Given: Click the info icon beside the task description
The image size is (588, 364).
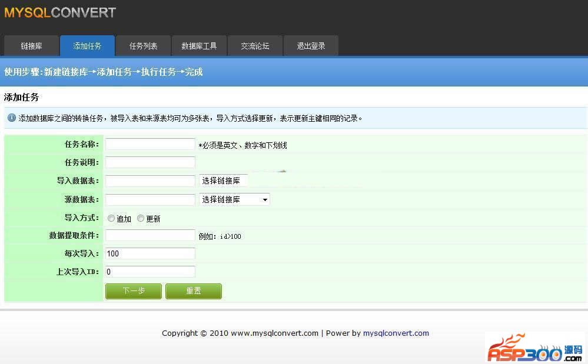Looking at the screenshot, I should click(x=12, y=118).
